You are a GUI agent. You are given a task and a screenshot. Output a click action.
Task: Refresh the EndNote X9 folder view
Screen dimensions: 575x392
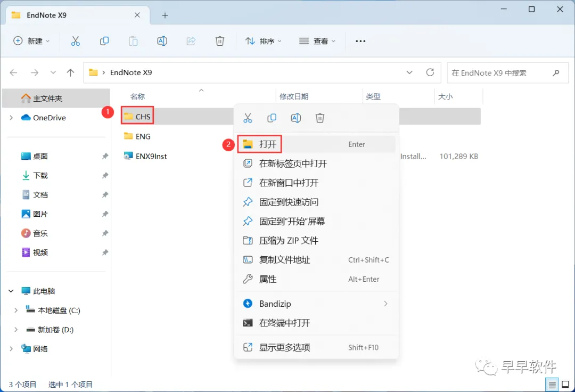tap(430, 72)
